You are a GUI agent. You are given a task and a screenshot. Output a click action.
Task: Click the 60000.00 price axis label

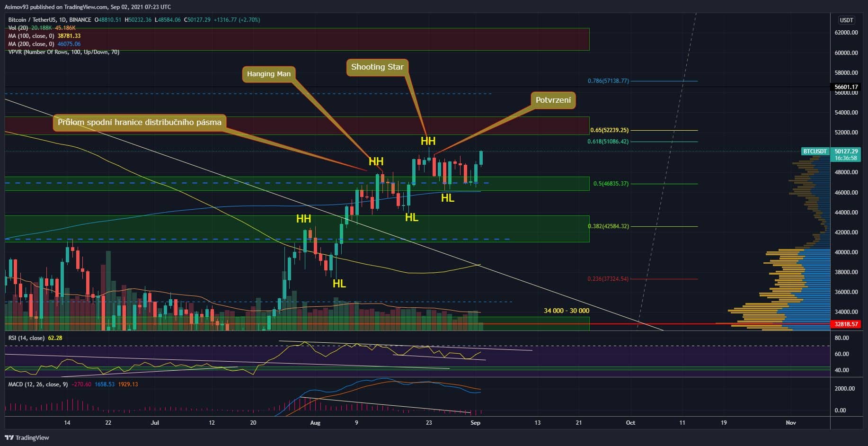tap(846, 53)
